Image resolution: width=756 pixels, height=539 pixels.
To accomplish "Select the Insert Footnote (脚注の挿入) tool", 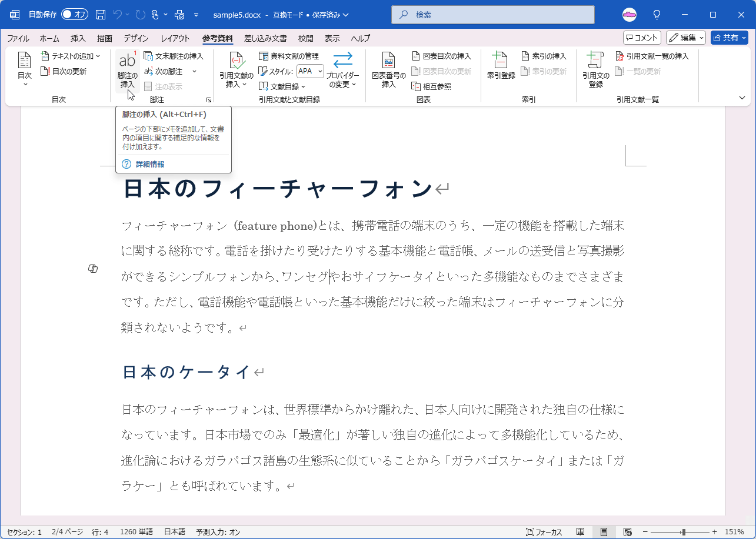I will (129, 69).
